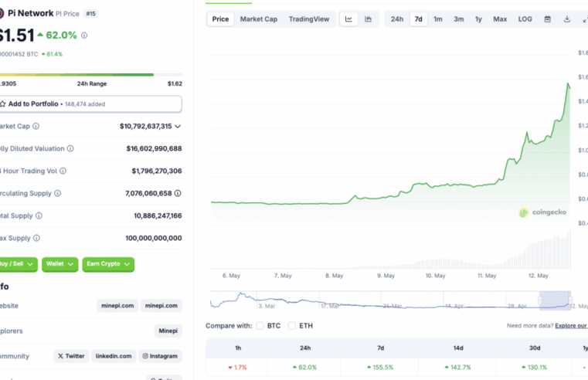Click the navigator selected range window
The height and width of the screenshot is (380, 588).
point(555,300)
